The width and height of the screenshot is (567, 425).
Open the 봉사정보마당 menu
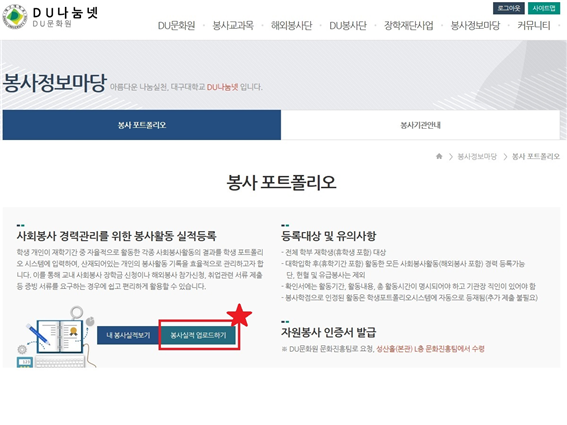point(475,25)
